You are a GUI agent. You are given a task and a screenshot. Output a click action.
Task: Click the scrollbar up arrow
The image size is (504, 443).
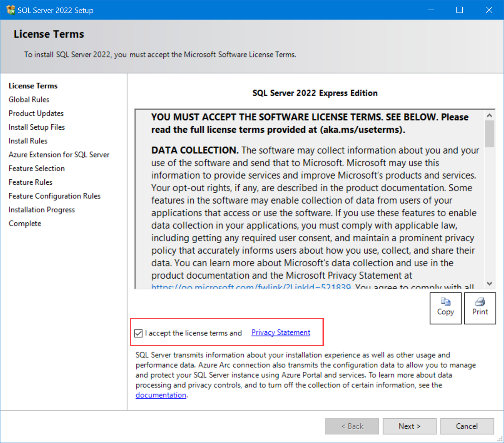click(489, 115)
